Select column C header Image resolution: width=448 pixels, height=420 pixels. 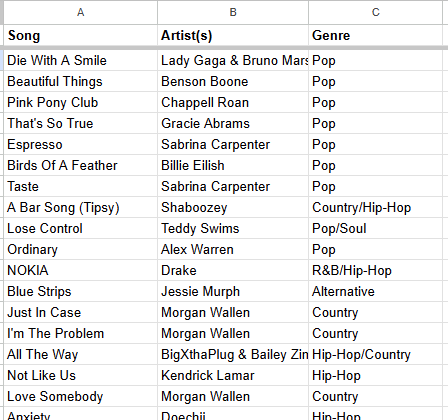[x=376, y=12]
